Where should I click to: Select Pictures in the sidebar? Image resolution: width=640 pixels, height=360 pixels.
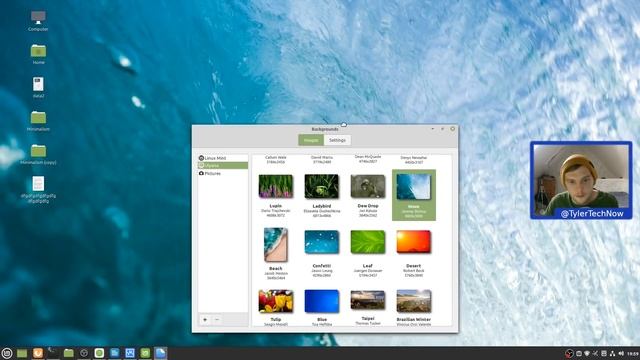(x=223, y=173)
